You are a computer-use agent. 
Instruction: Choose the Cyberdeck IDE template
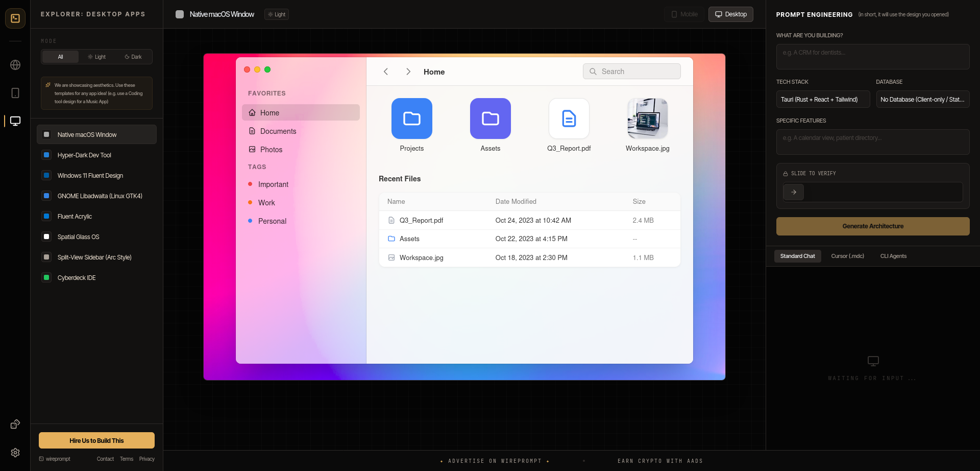click(x=96, y=277)
